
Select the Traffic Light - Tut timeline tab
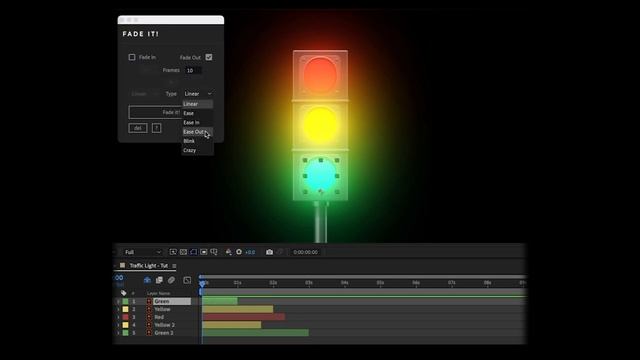pyautogui.click(x=149, y=266)
